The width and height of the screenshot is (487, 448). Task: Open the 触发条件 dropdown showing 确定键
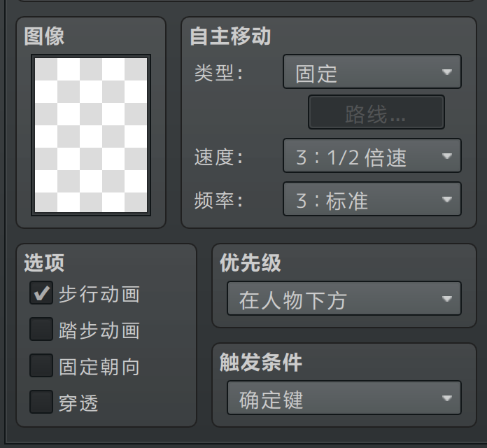tap(344, 398)
